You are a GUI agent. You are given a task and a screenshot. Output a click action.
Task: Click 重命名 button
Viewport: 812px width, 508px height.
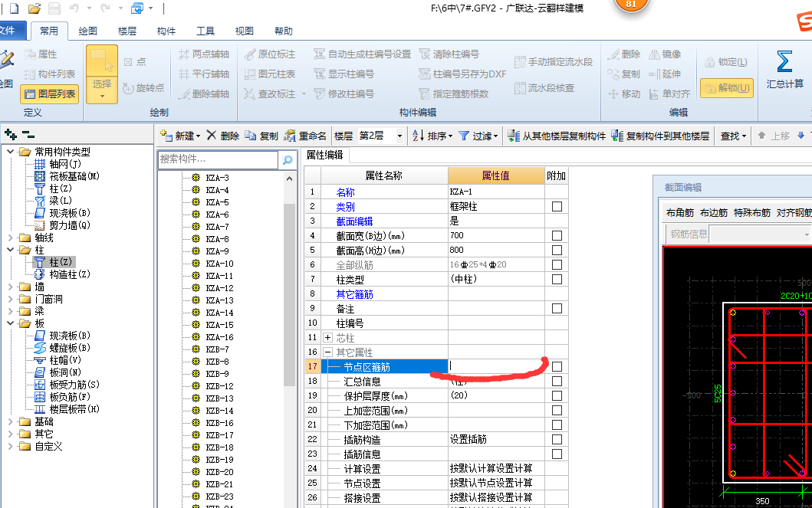pyautogui.click(x=305, y=136)
